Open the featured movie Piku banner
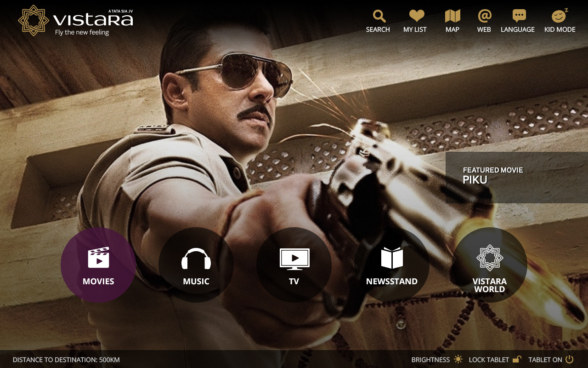Screen dimensions: 588x368 coord(517,178)
